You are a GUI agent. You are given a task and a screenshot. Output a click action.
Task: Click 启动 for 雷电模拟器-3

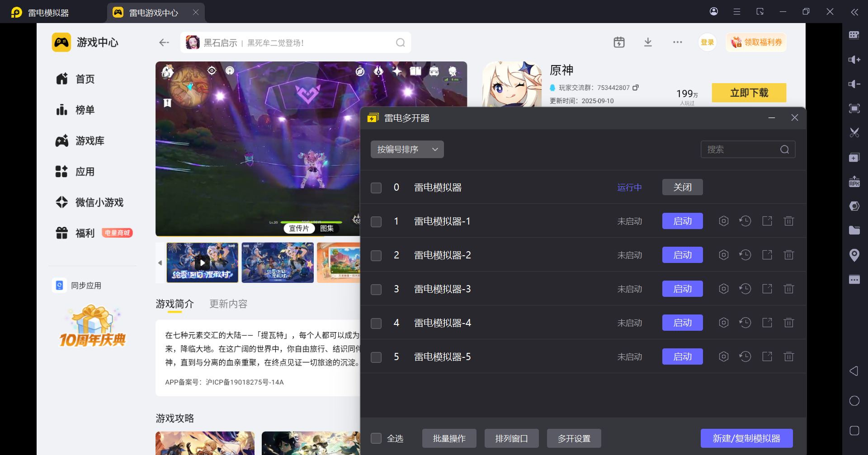pos(682,289)
